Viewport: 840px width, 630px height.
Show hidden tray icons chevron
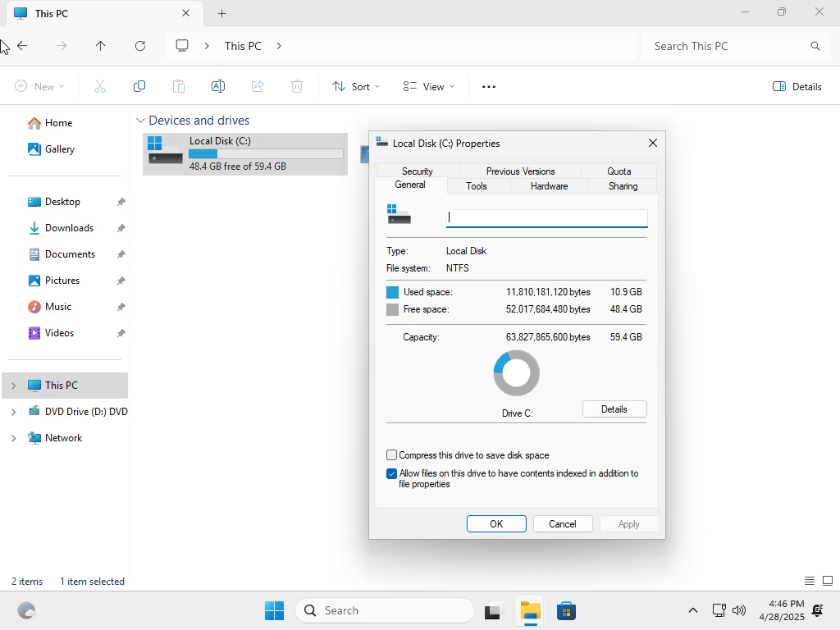pos(692,610)
